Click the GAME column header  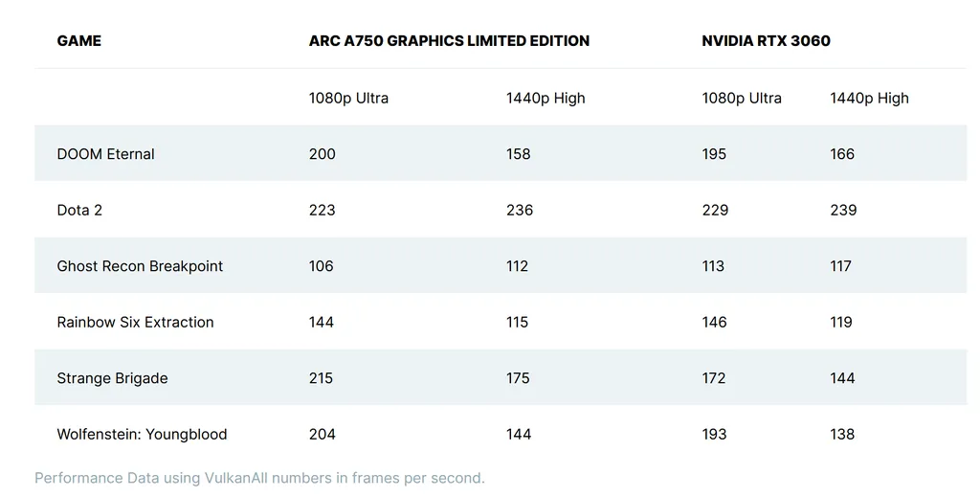(x=78, y=41)
